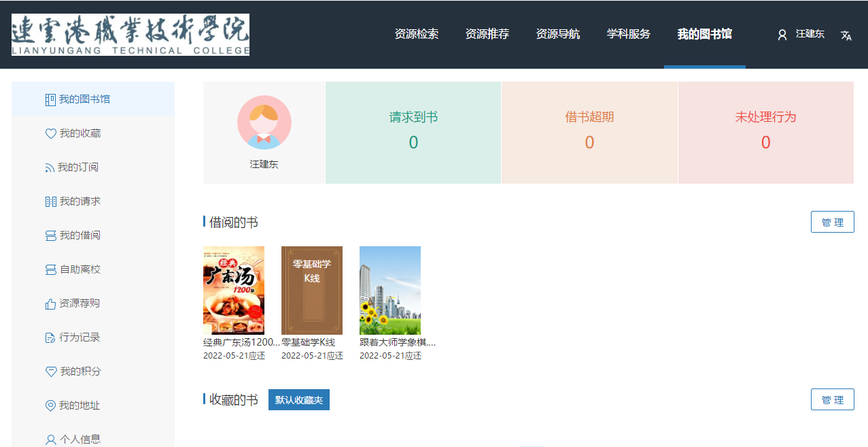Click the thumbs-up icon beside 资源荐购
The width and height of the screenshot is (868, 447).
tap(50, 304)
